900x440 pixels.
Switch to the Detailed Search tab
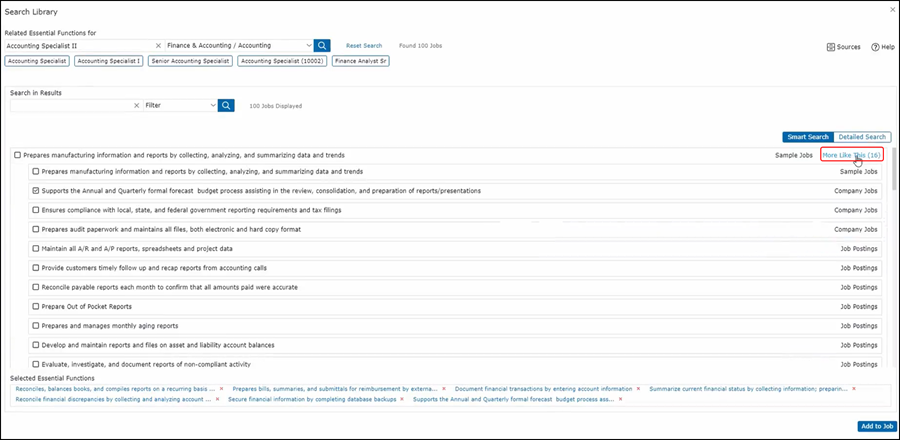(x=862, y=137)
